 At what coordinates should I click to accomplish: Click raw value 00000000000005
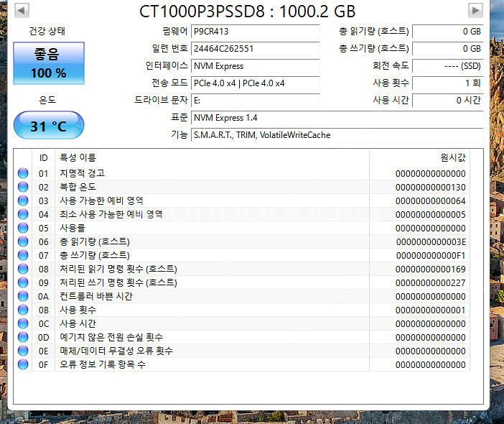coord(430,215)
